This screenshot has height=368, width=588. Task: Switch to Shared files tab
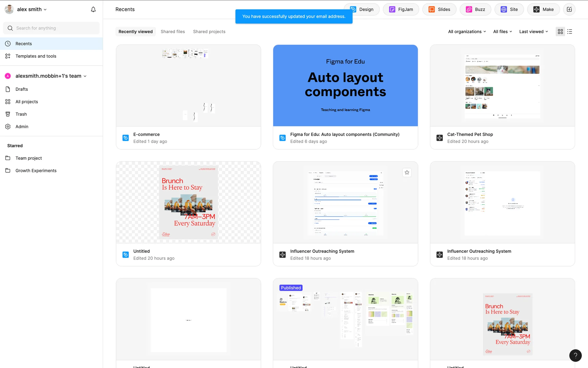point(173,32)
